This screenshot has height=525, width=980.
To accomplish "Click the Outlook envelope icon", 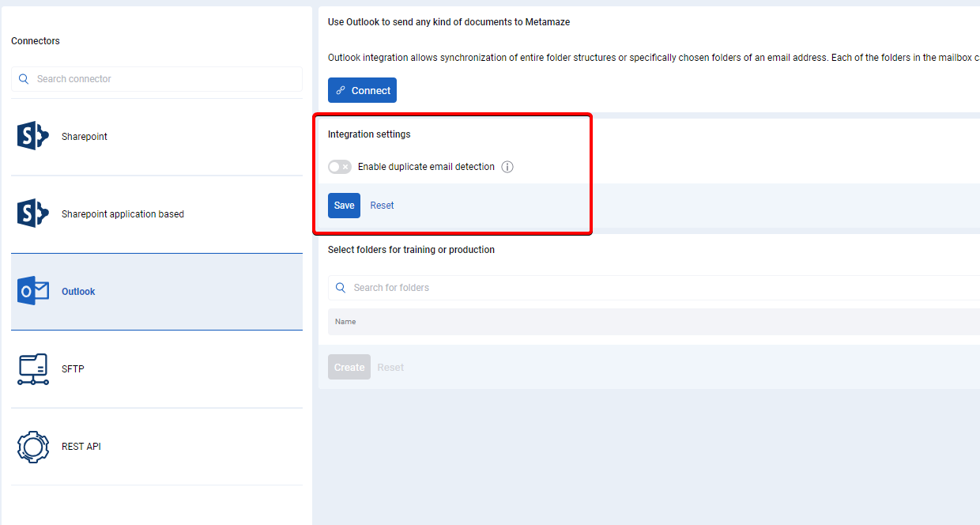I will click(x=33, y=291).
